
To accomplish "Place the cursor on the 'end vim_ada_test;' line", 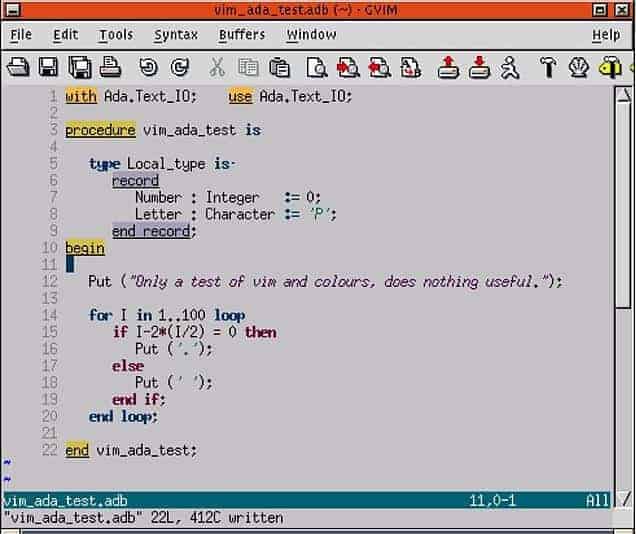I will pos(131,450).
